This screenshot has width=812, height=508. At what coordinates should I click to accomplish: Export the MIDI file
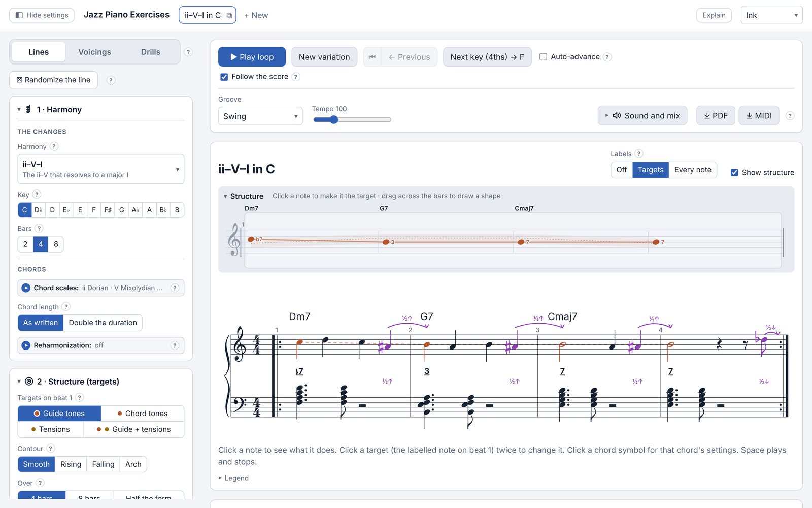(759, 116)
